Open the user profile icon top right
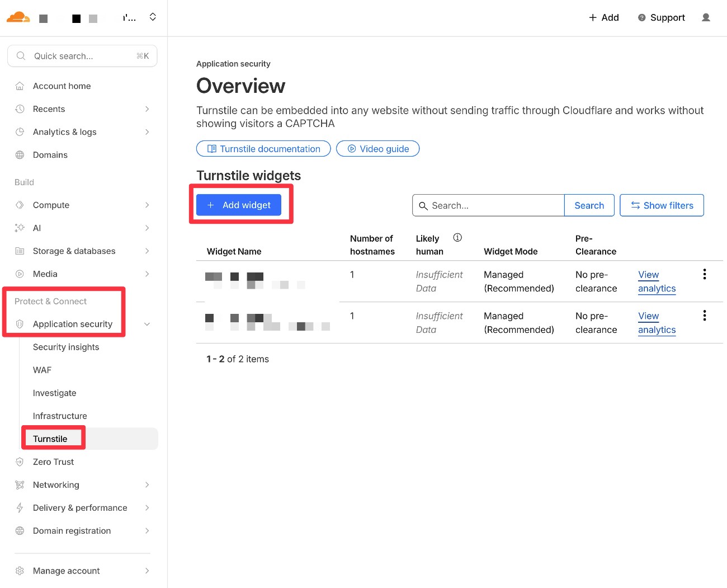The width and height of the screenshot is (727, 588). coord(706,17)
